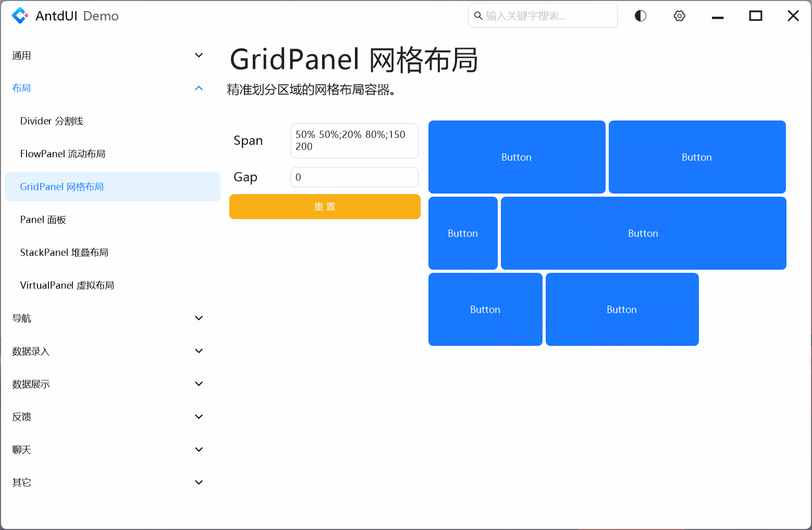This screenshot has width=812, height=530.
Task: Click the top-right Button in the grid
Action: (x=697, y=156)
